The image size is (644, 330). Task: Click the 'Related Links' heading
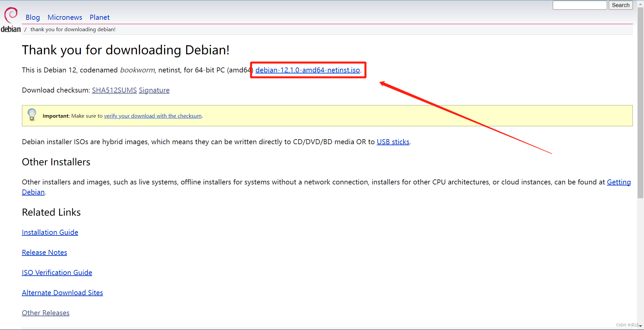coord(51,212)
